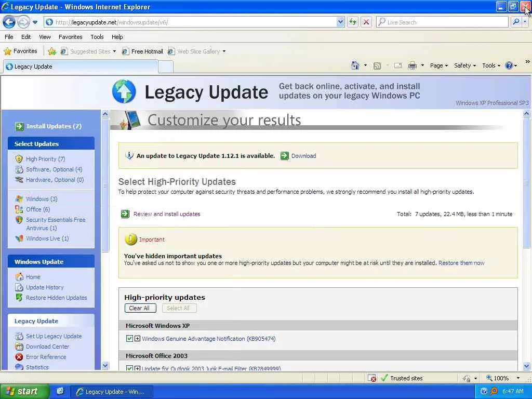Click the browser Forward arrow button

[x=23, y=22]
